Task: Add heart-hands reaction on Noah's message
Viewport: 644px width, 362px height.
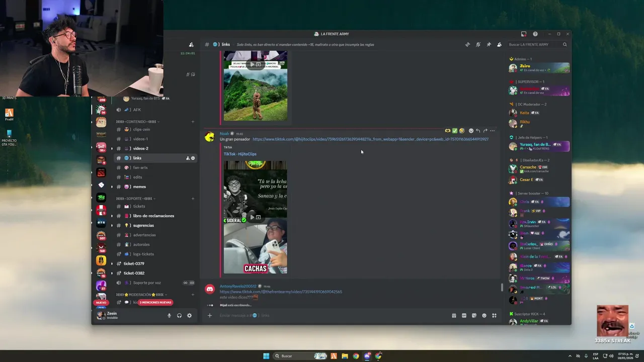Action: point(448,131)
